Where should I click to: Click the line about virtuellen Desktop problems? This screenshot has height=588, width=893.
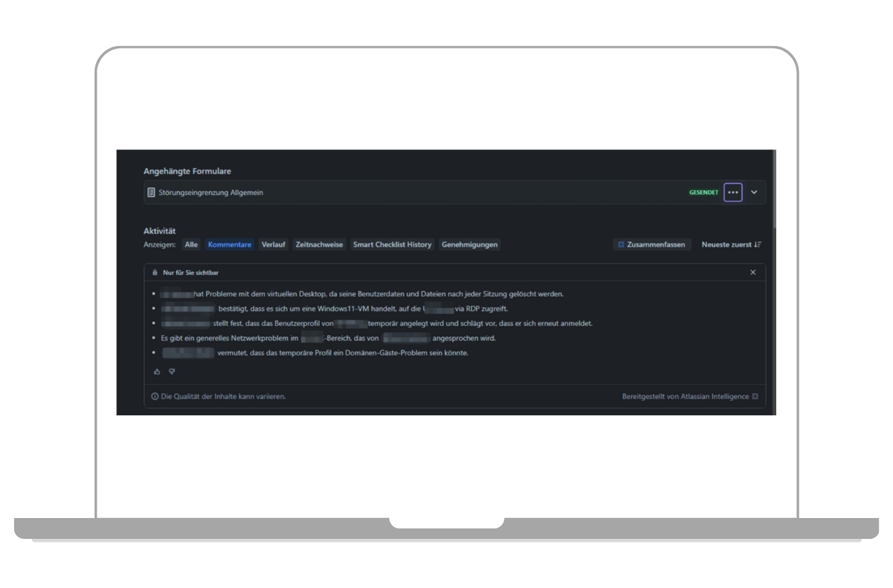tap(362, 293)
